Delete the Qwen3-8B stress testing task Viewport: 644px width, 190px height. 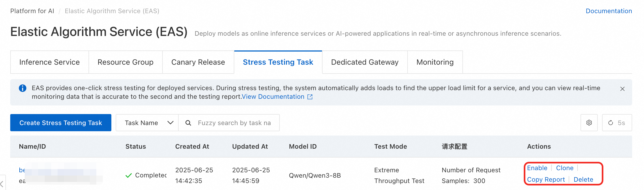[x=583, y=180]
